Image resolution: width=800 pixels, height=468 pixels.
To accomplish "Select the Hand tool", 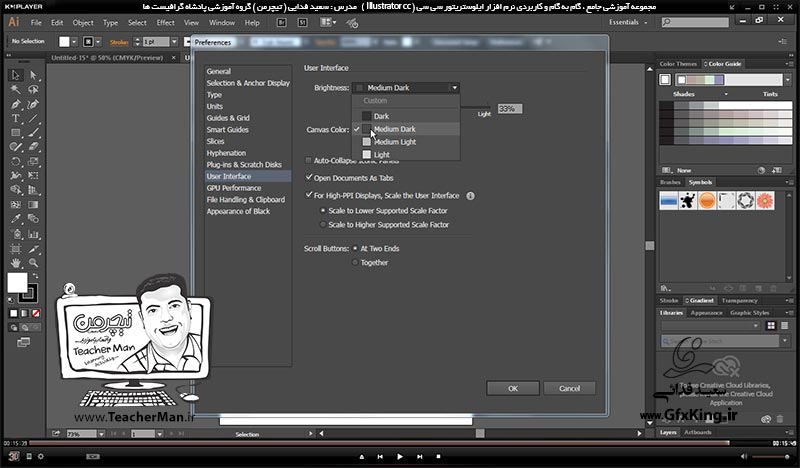I will coord(15,263).
